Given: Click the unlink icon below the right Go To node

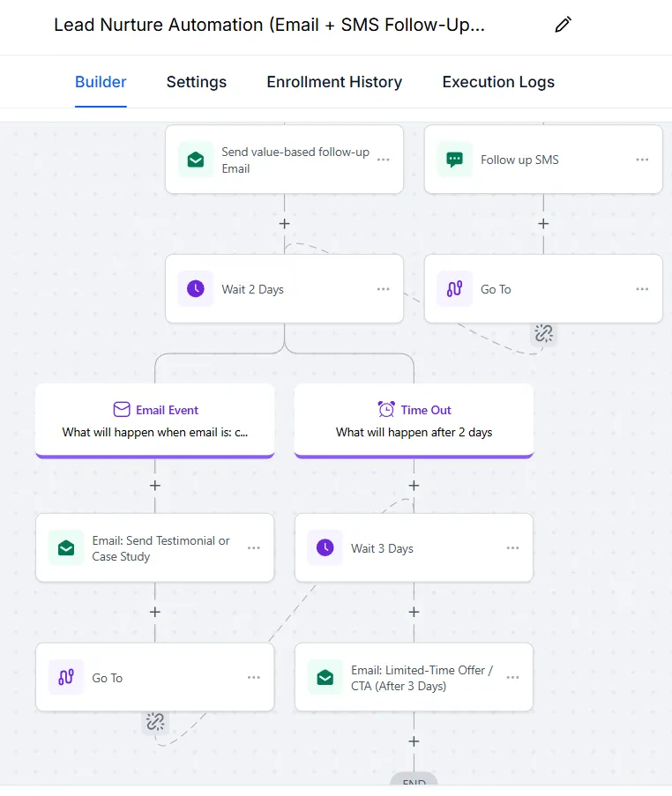Looking at the screenshot, I should 543,333.
